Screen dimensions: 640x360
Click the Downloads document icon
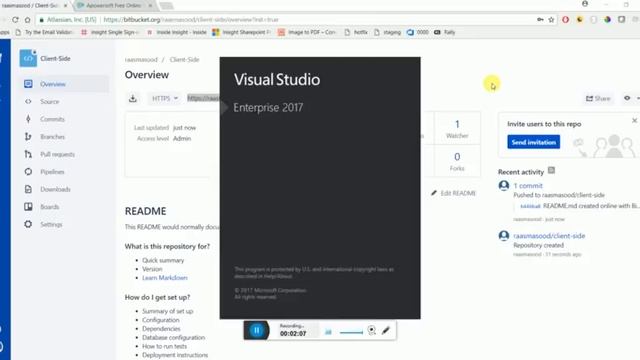coord(28,189)
